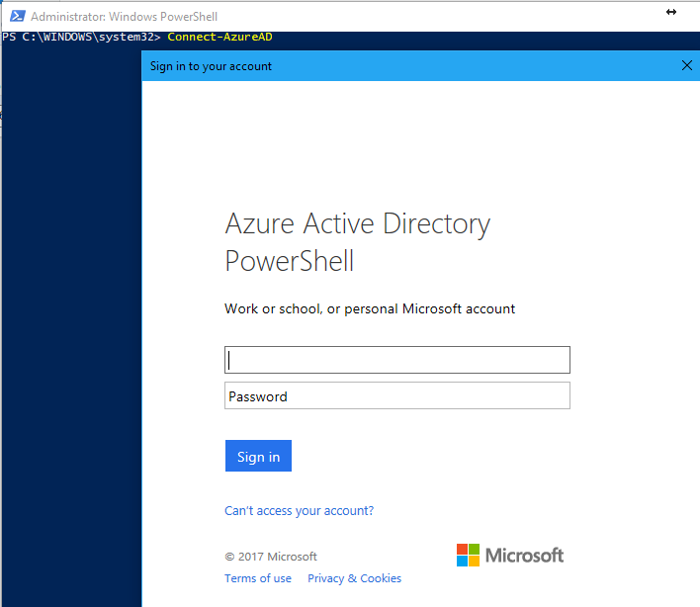Open the Can't access your account link
Screen dimensions: 700x607
click(x=299, y=511)
